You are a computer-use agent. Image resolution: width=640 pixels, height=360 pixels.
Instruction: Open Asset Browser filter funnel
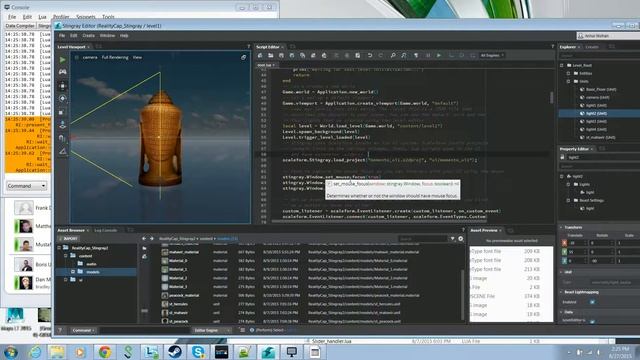tap(452, 238)
